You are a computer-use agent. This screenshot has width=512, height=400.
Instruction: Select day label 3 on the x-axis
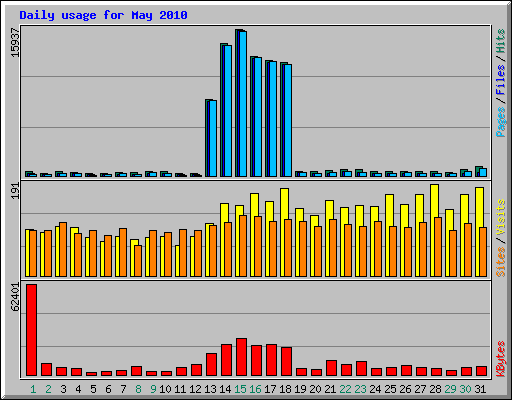click(63, 389)
